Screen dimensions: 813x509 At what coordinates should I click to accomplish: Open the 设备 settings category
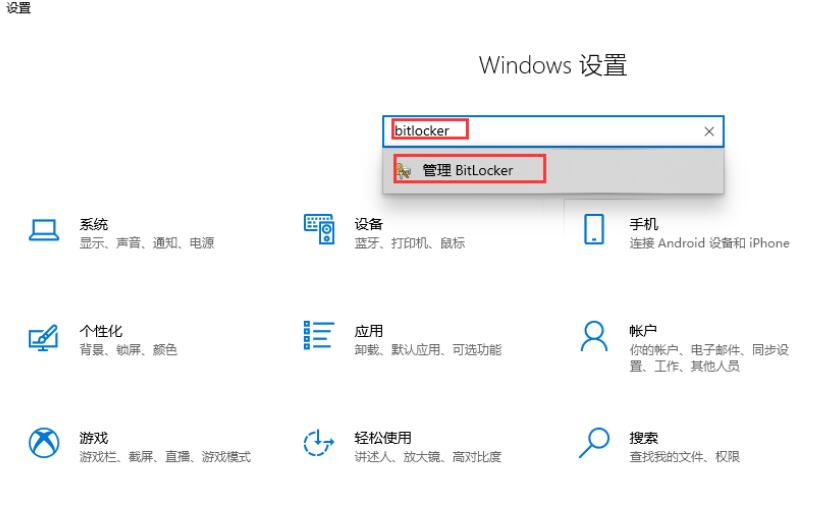tap(369, 224)
